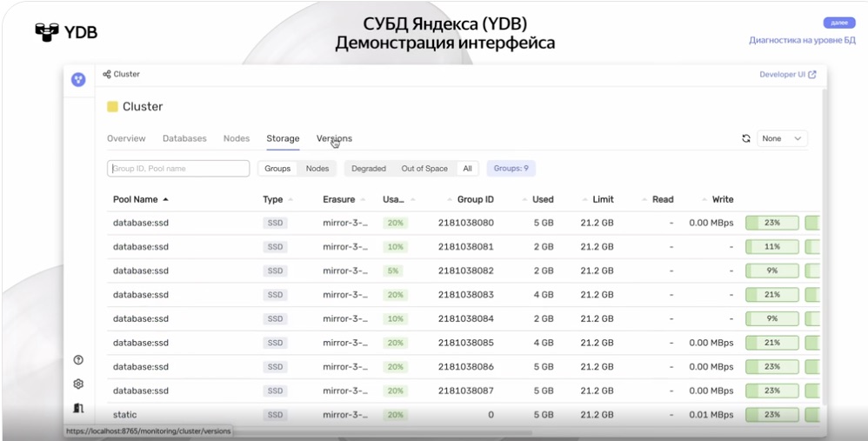
Task: Open YDB home icon in left sidebar
Action: 78,80
